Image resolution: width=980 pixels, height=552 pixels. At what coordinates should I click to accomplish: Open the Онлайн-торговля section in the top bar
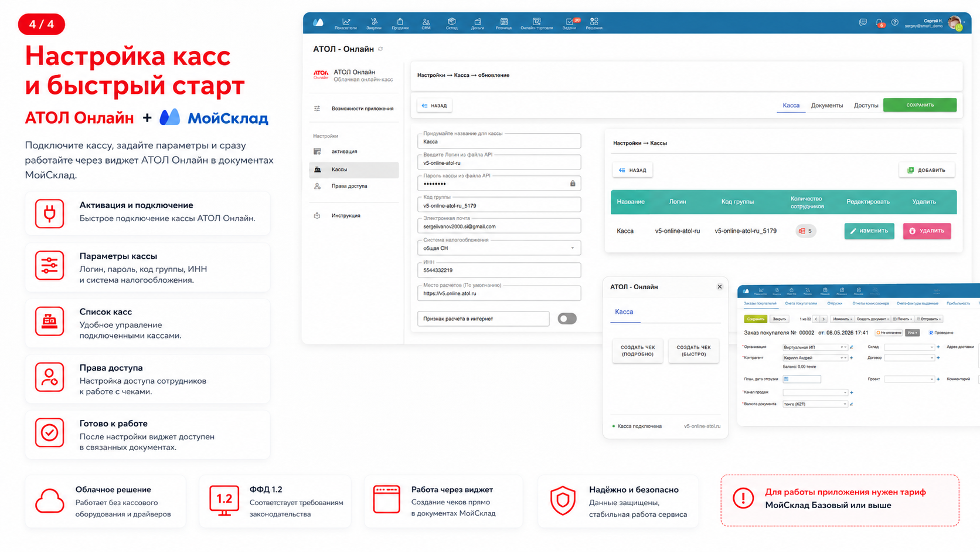(x=537, y=23)
